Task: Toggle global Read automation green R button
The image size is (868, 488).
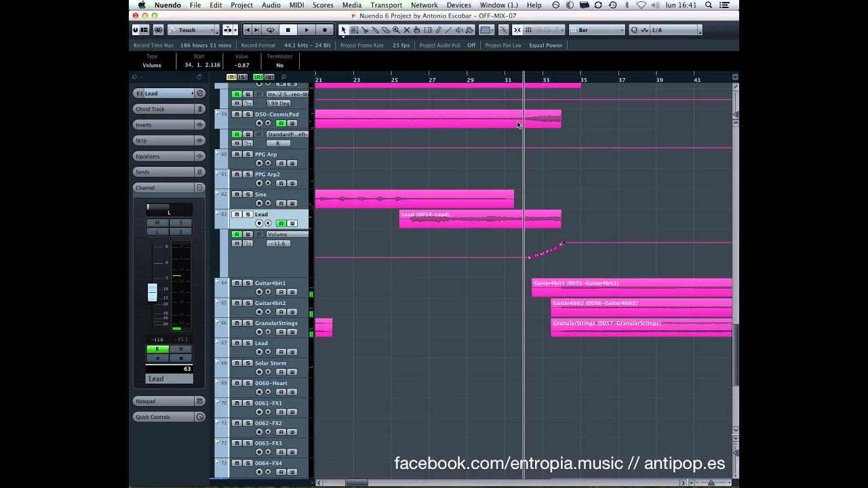Action: (258, 77)
